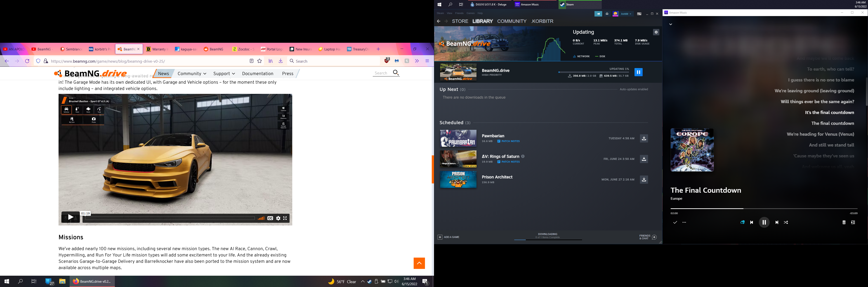Viewport: 868px width, 287px height.
Task: Bookmark this page with star icon
Action: coord(259,61)
